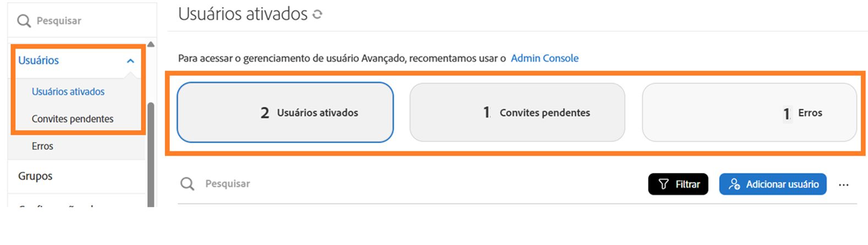Focus the sidebar Pesquisar search field
The width and height of the screenshot is (868, 245).
(83, 21)
